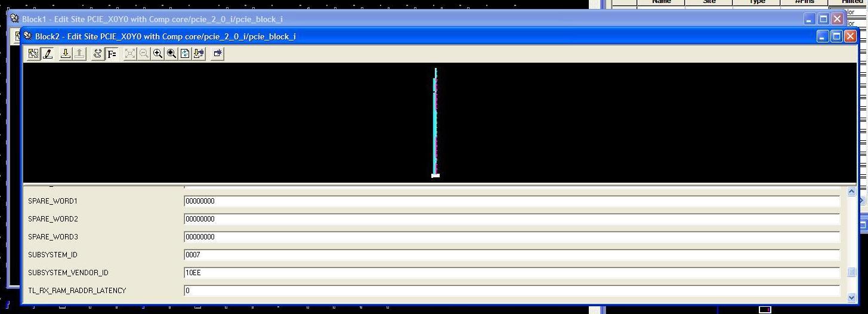The width and height of the screenshot is (868, 314).
Task: Maximize the Block2 editor window
Action: click(x=836, y=36)
